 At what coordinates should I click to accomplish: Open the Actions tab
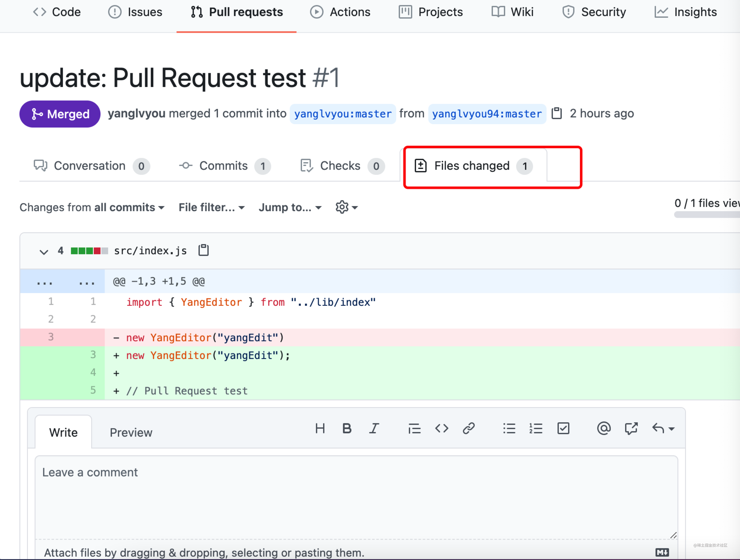pyautogui.click(x=340, y=12)
